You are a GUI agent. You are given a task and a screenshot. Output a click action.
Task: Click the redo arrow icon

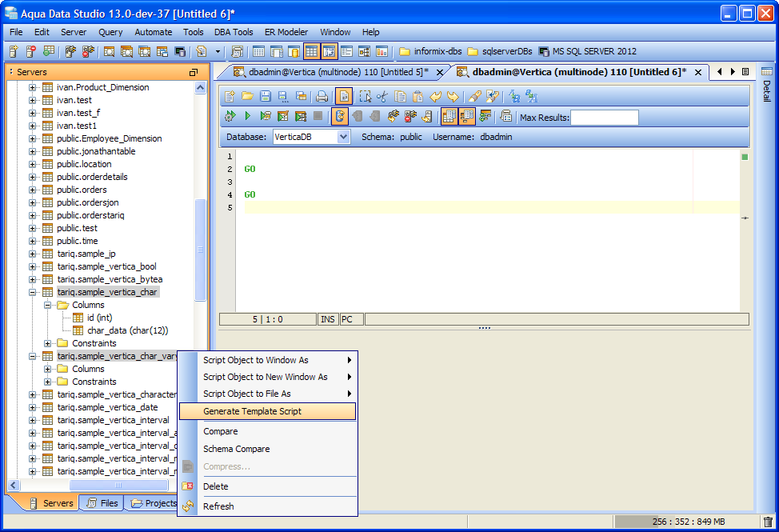pos(453,96)
